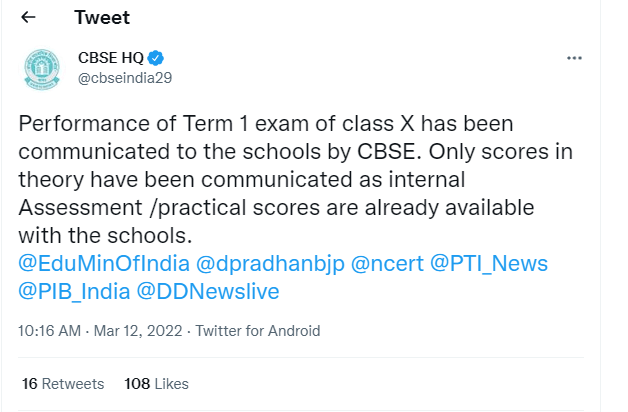This screenshot has width=628, height=412.
Task: Click the Mar 12, 2022 date
Action: 138,331
